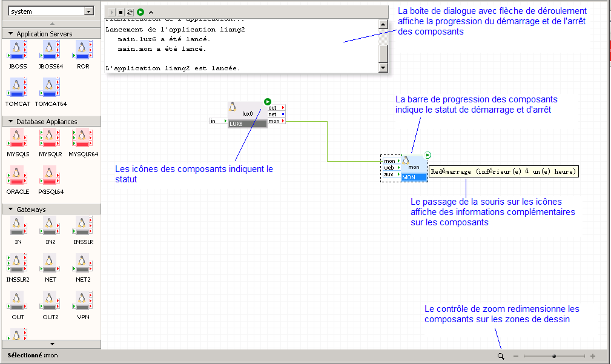Click 'Lancement de l'application liang2' log line

pos(175,29)
